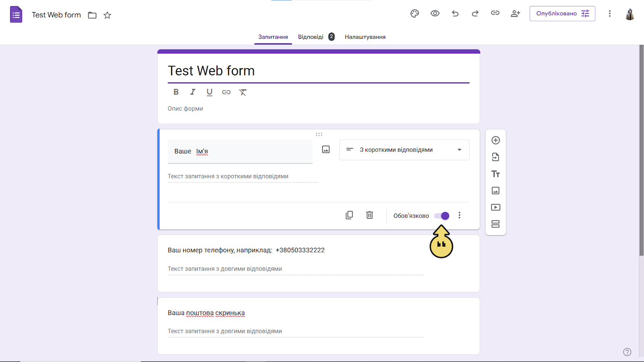Move form to folder icon
Image resolution: width=644 pixels, height=362 pixels.
point(92,15)
